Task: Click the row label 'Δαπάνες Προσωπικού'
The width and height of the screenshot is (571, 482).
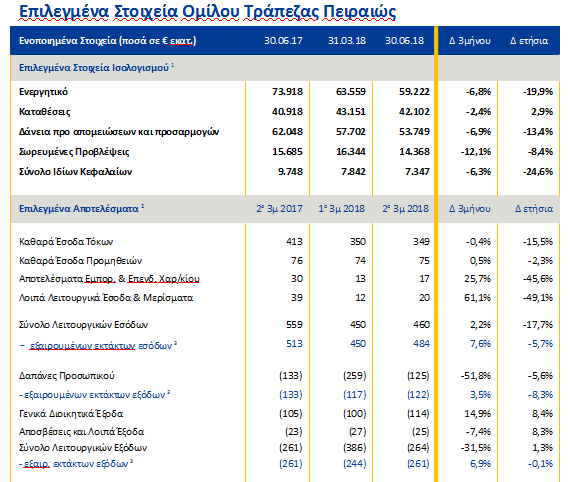Action: (67, 376)
